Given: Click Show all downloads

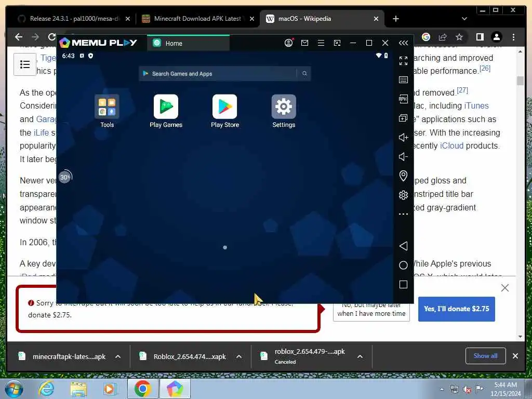Looking at the screenshot, I should click(485, 355).
